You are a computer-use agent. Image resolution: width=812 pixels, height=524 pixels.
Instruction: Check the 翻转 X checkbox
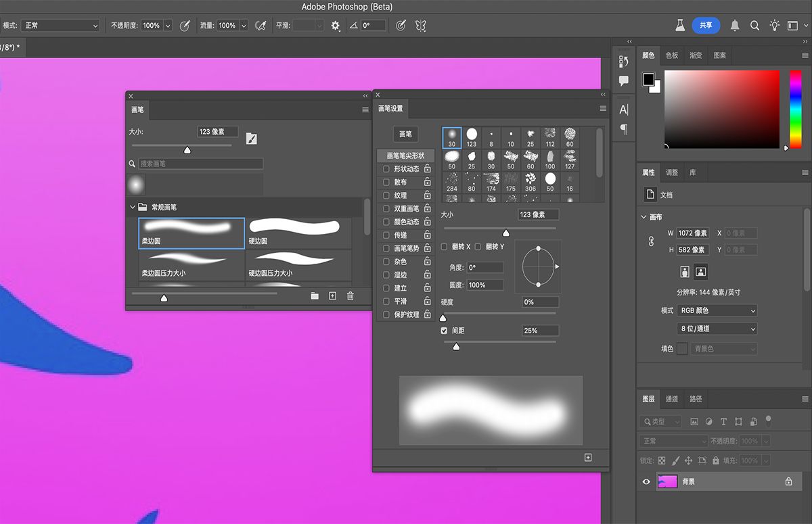click(445, 247)
